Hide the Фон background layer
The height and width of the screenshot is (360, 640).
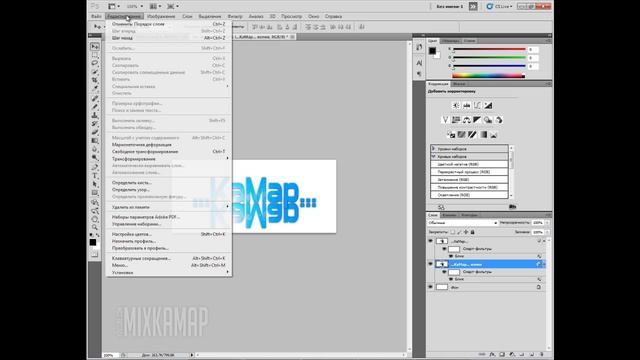tap(430, 287)
